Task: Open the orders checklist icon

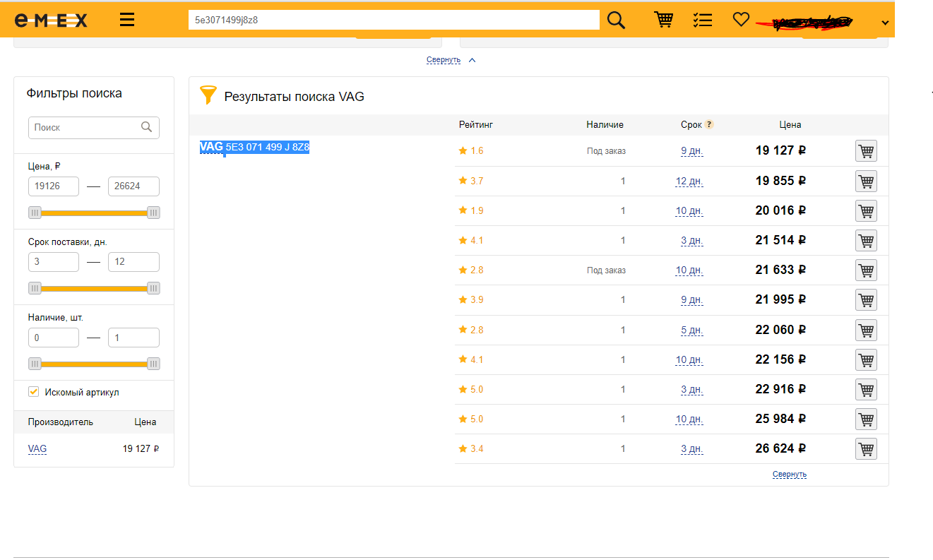Action: (x=703, y=20)
